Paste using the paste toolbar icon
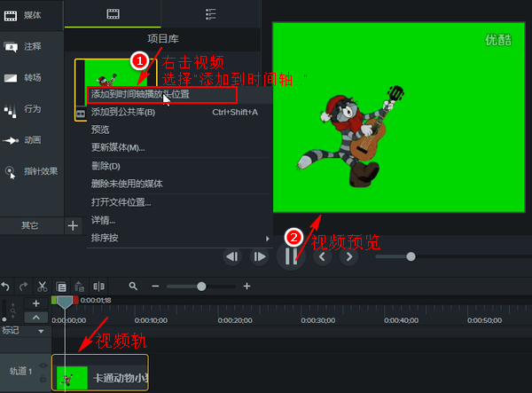Viewport: 532px width, 393px height. (x=80, y=287)
